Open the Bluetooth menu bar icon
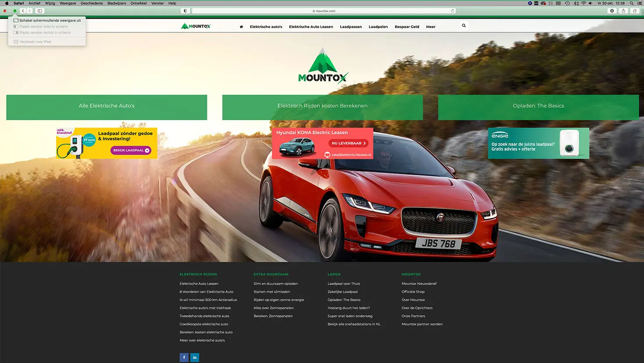Image resolution: width=644 pixels, height=363 pixels. coord(576,3)
